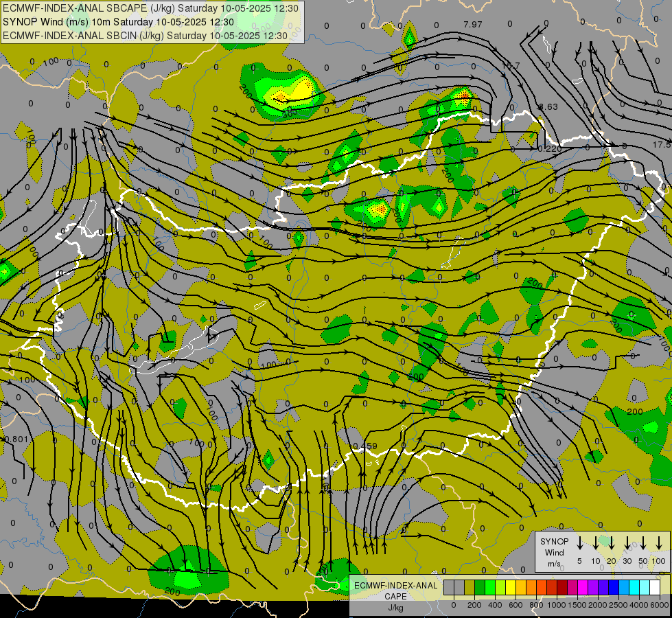This screenshot has width=672, height=618.
Task: Select the SBCAPE title line at top
Action: pyautogui.click(x=150, y=8)
